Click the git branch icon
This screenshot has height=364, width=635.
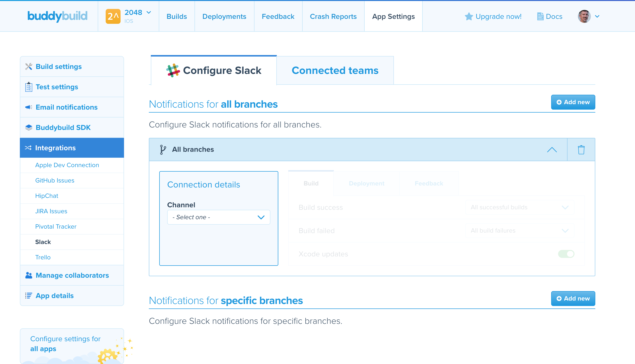pos(163,150)
